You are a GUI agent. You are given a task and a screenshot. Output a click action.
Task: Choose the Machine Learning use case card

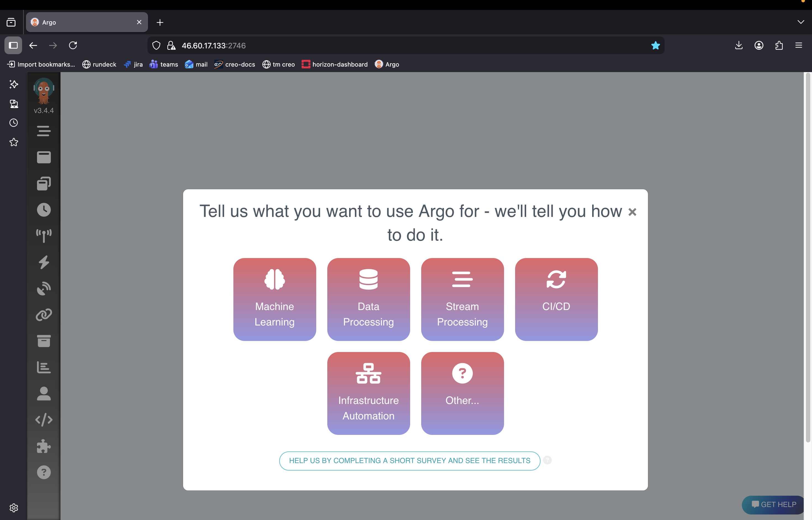[274, 299]
